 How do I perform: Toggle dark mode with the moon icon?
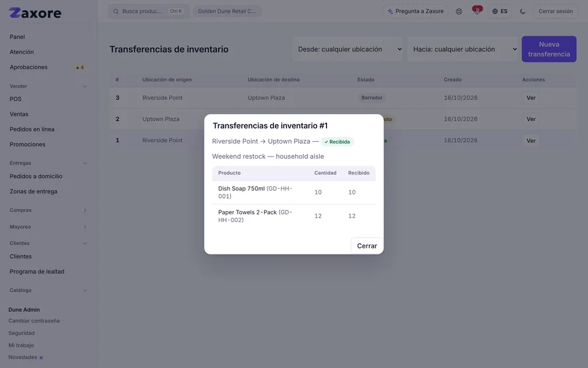(x=522, y=11)
